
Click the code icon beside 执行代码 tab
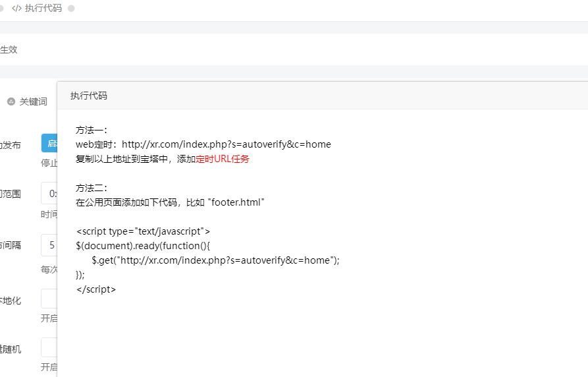(x=16, y=9)
